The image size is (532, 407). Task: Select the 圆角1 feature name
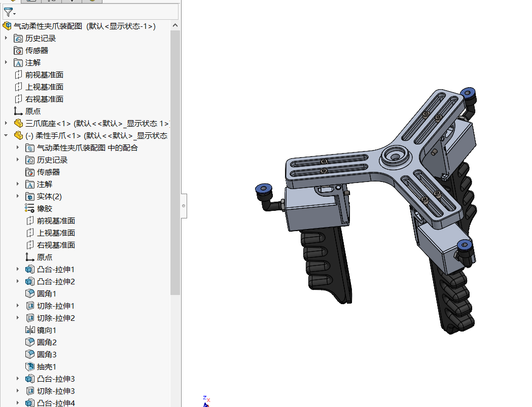coord(47,293)
